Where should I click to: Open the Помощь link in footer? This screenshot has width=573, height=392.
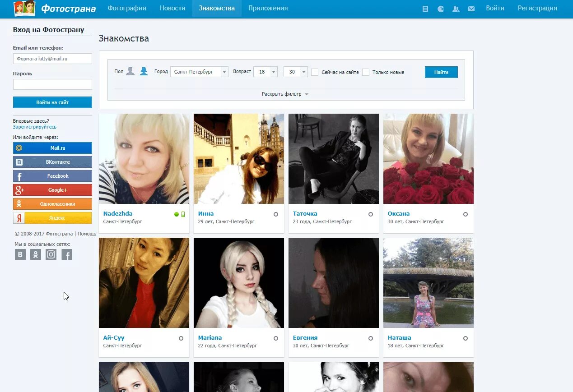(x=87, y=234)
